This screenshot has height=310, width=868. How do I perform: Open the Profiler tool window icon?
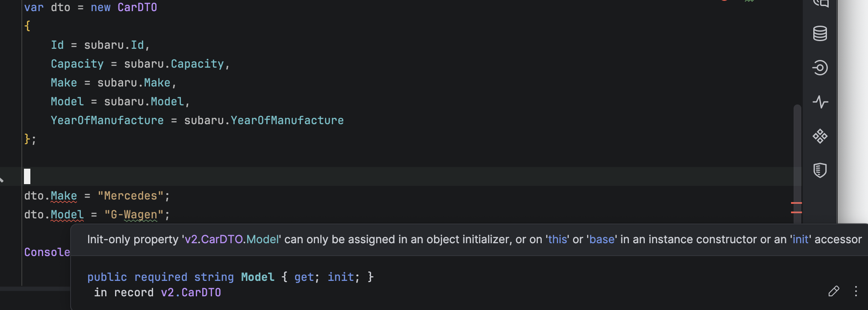pos(820,68)
